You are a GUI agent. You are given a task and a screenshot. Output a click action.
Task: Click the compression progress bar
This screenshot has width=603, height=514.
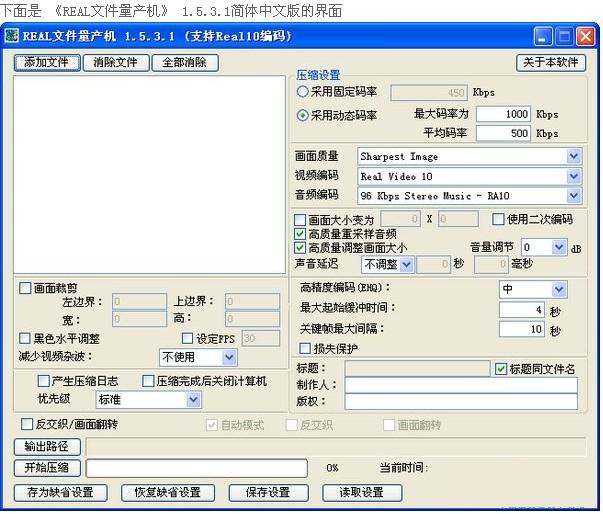(x=197, y=468)
